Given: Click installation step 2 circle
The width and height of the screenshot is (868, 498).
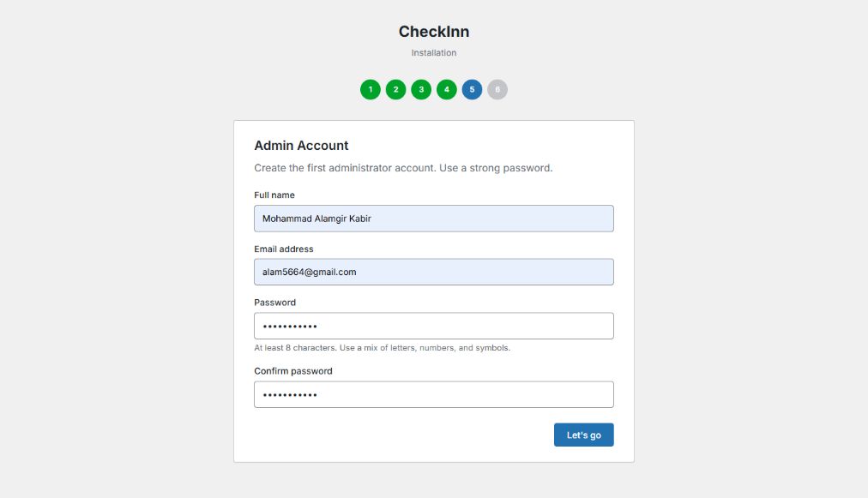Looking at the screenshot, I should coord(395,89).
